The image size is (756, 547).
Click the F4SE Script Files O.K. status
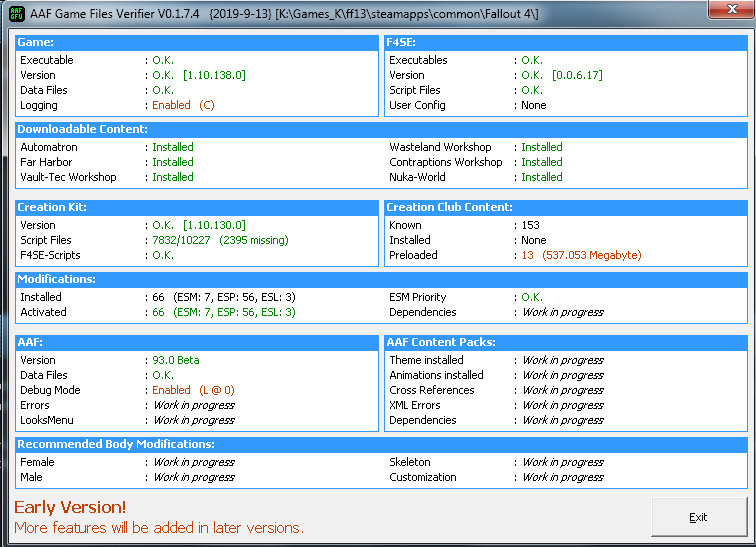click(532, 90)
